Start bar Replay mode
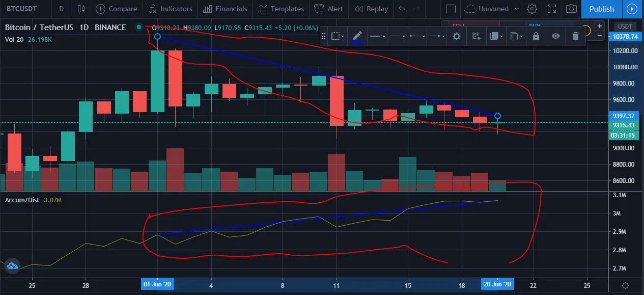The width and height of the screenshot is (644, 295). [372, 9]
